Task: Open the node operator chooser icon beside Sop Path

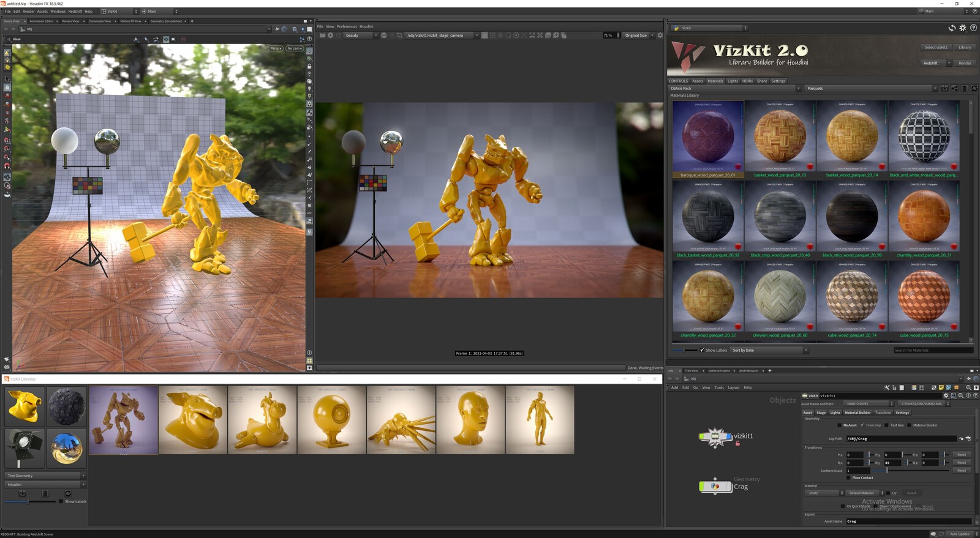Action: tap(968, 438)
